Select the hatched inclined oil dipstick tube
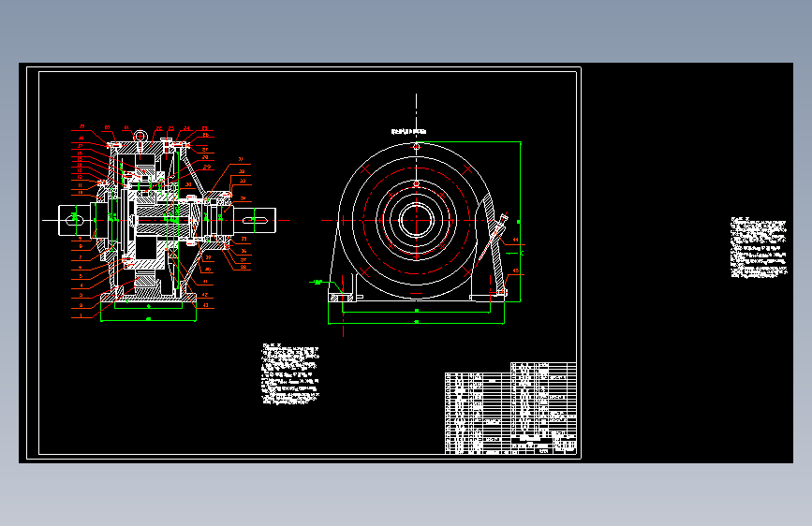The image size is (812, 526). [x=493, y=240]
